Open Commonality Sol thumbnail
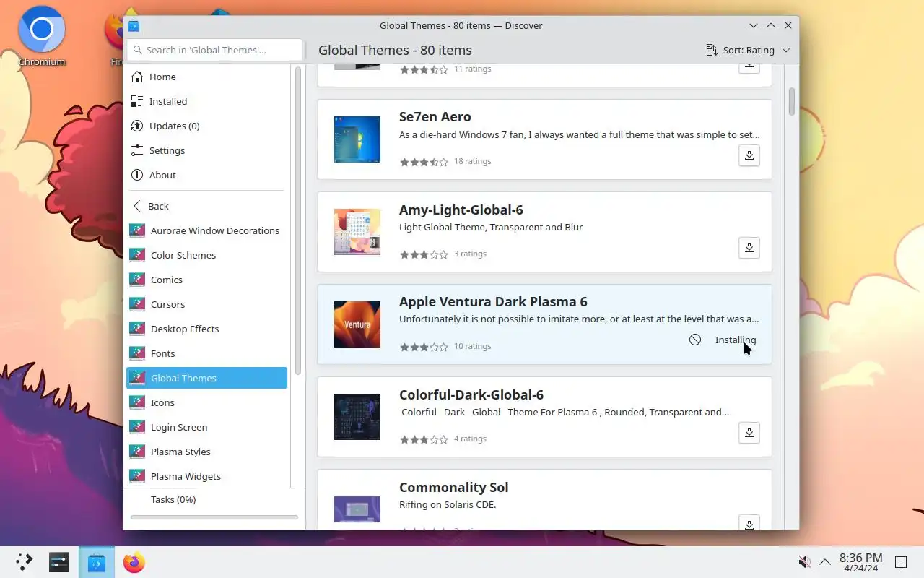Viewport: 924px width, 578px height. pyautogui.click(x=357, y=509)
